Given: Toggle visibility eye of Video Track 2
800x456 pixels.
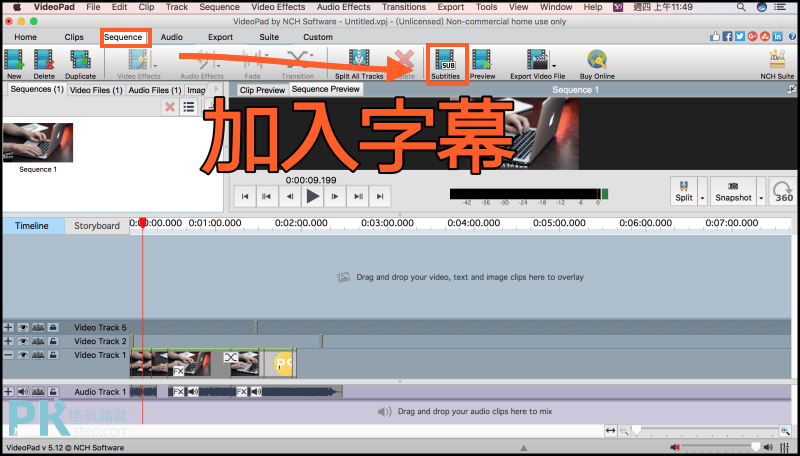Looking at the screenshot, I should (x=23, y=341).
